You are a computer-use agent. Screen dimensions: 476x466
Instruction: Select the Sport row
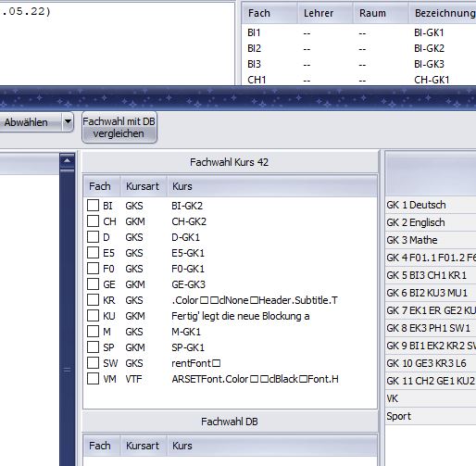coord(431,416)
